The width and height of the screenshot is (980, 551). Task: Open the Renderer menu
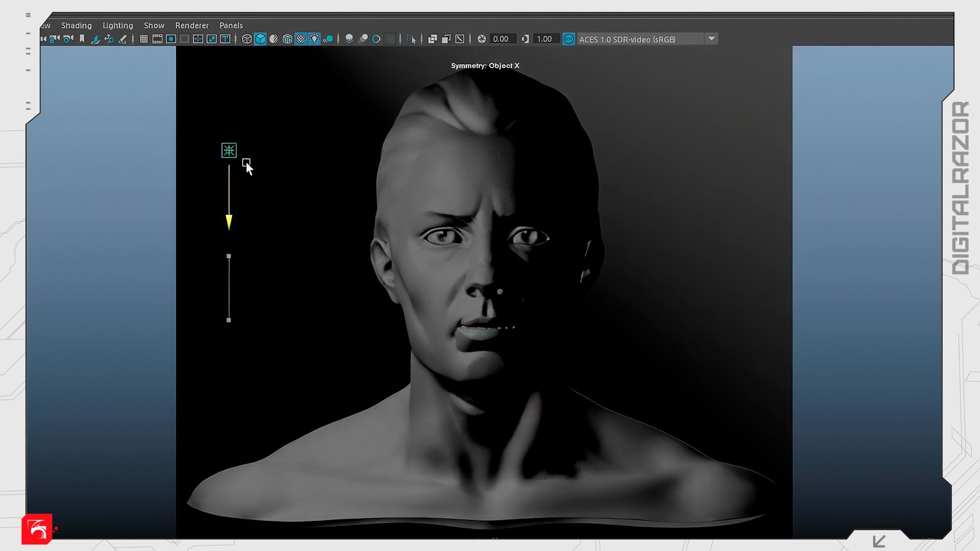pos(192,25)
